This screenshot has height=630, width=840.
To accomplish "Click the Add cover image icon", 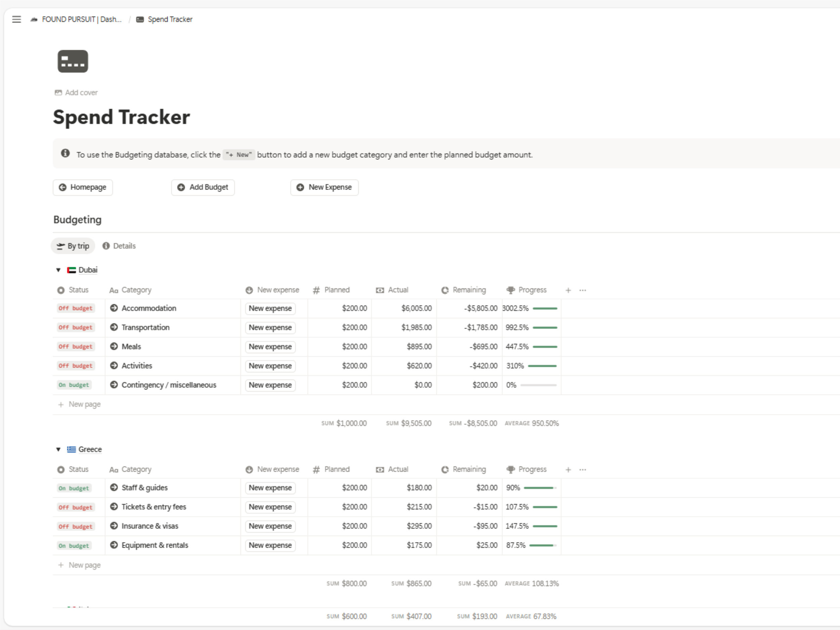I will [x=58, y=93].
